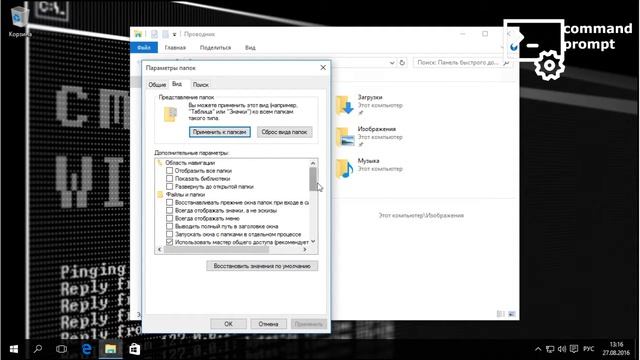Open the address bar history dropdown
The width and height of the screenshot is (640, 360).
[392, 63]
